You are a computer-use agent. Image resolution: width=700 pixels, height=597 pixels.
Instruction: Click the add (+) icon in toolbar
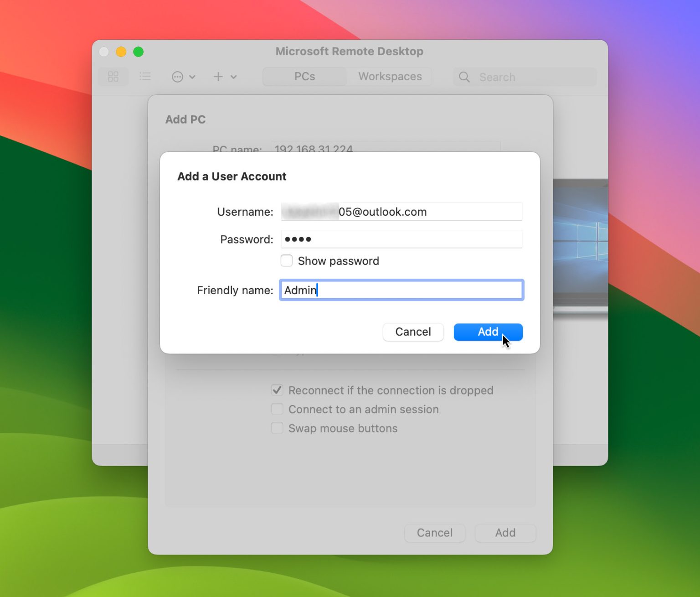[218, 77]
